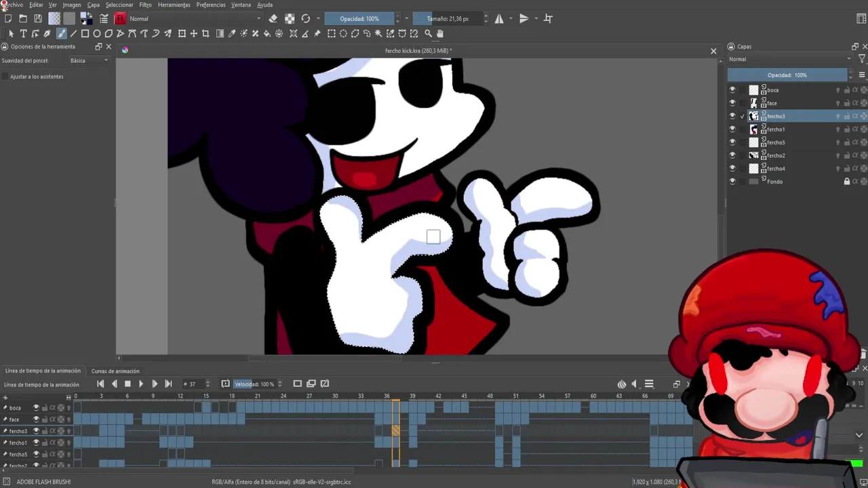Open 'Suavidad del pincel' Básica dropdown
The width and height of the screenshot is (868, 488).
[89, 60]
